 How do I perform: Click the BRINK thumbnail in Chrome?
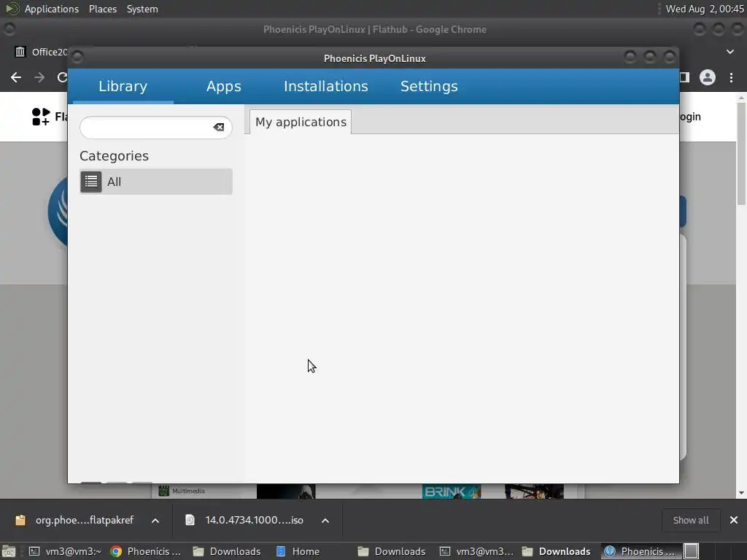pyautogui.click(x=451, y=491)
